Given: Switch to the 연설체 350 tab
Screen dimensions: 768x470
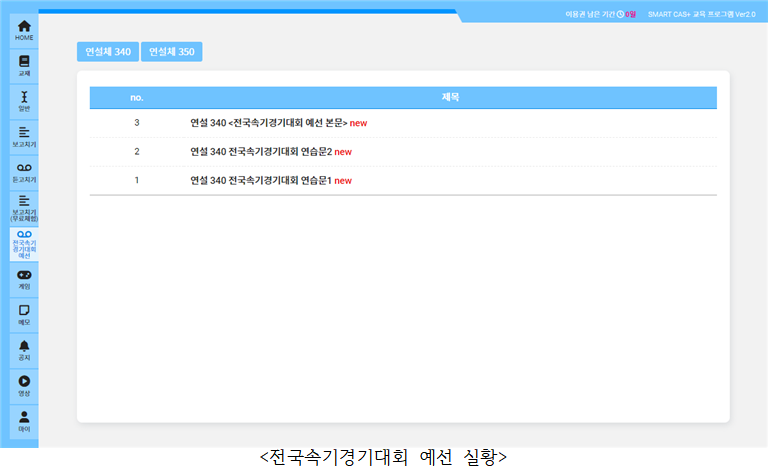Looking at the screenshot, I should [x=171, y=51].
